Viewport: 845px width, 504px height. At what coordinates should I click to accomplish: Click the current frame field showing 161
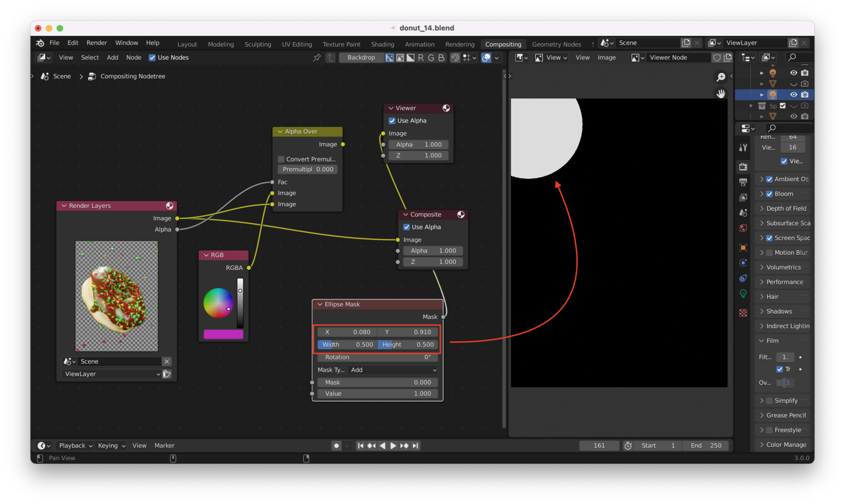coord(599,445)
